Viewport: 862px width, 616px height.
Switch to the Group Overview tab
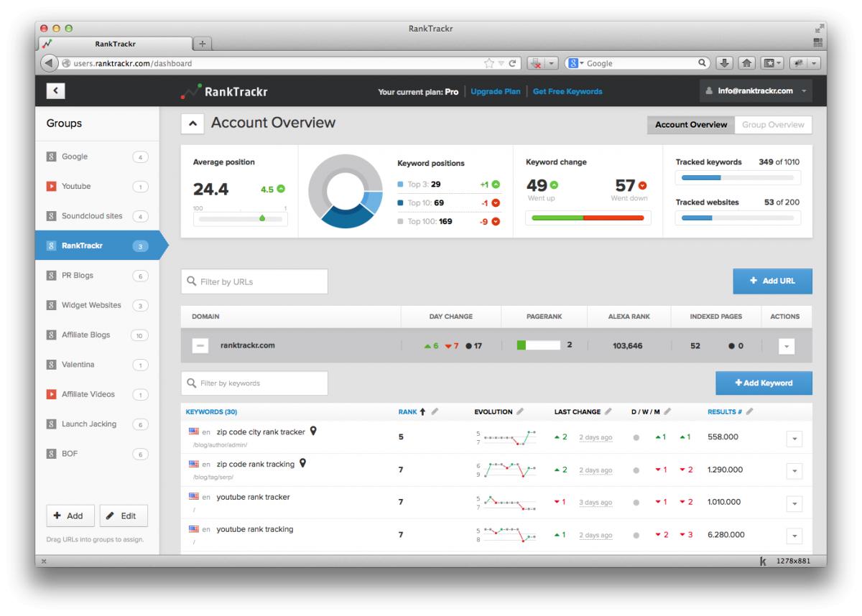[773, 125]
